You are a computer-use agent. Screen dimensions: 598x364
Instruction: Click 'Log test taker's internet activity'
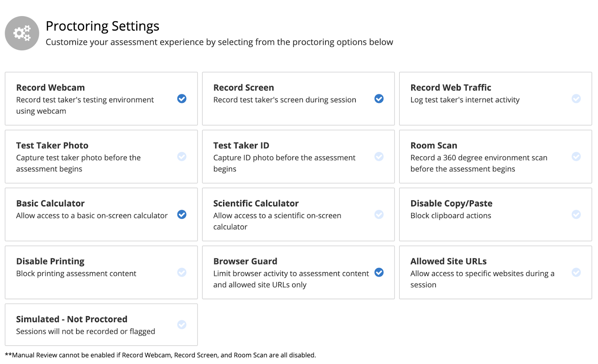(465, 100)
